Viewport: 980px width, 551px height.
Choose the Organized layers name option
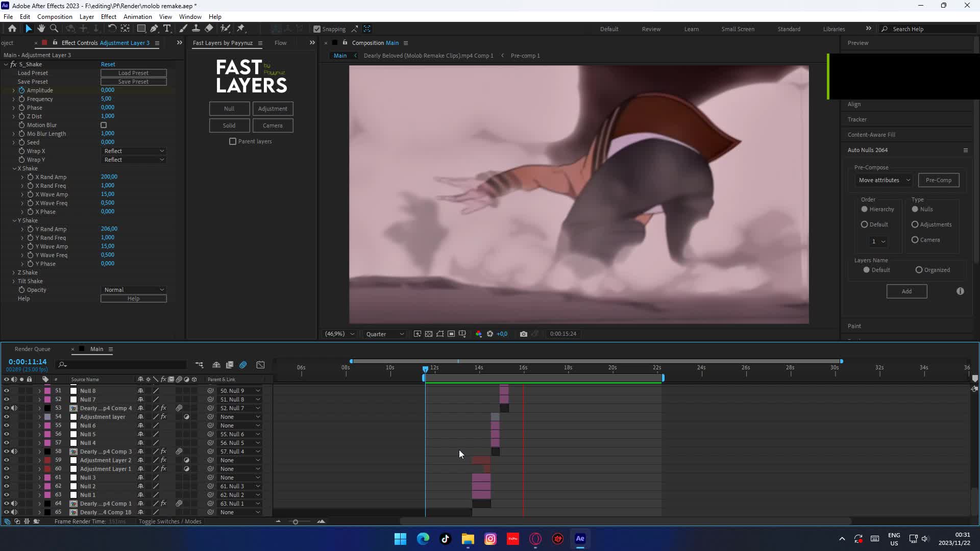click(x=919, y=270)
